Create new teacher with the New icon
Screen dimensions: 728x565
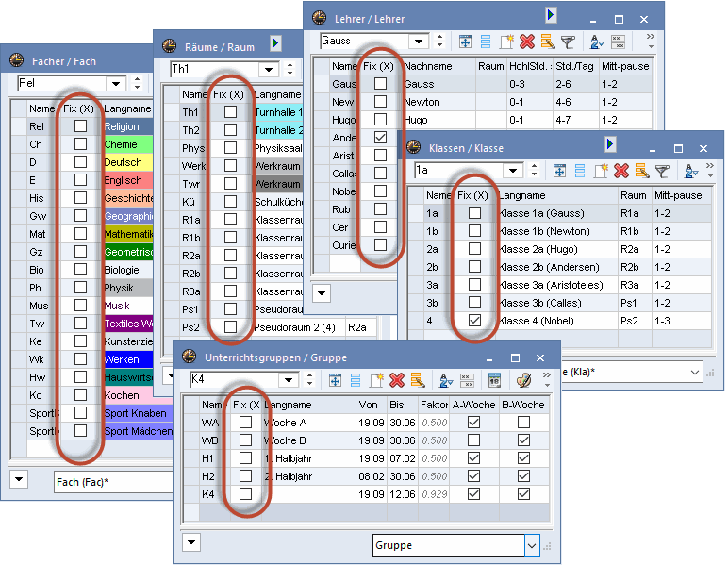click(506, 42)
